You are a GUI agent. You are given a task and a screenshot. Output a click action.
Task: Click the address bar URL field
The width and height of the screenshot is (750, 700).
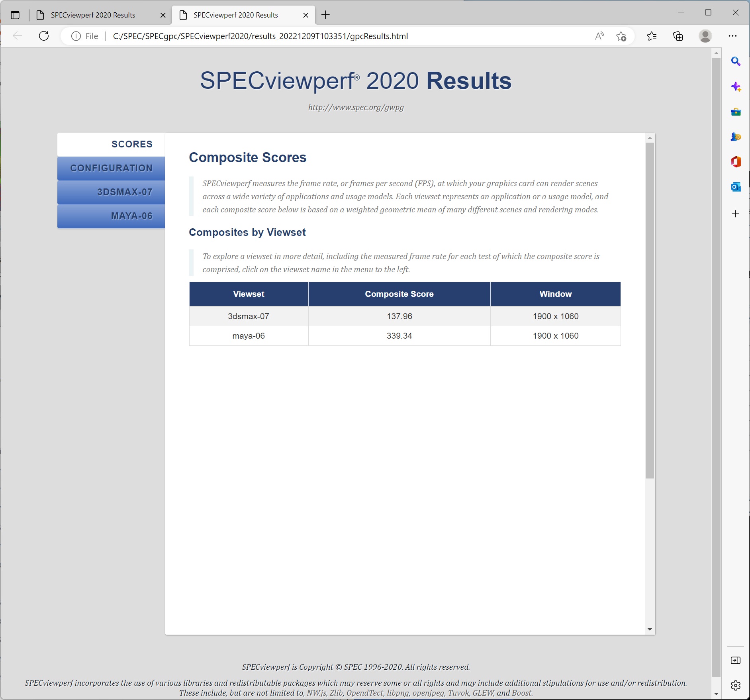coord(260,36)
